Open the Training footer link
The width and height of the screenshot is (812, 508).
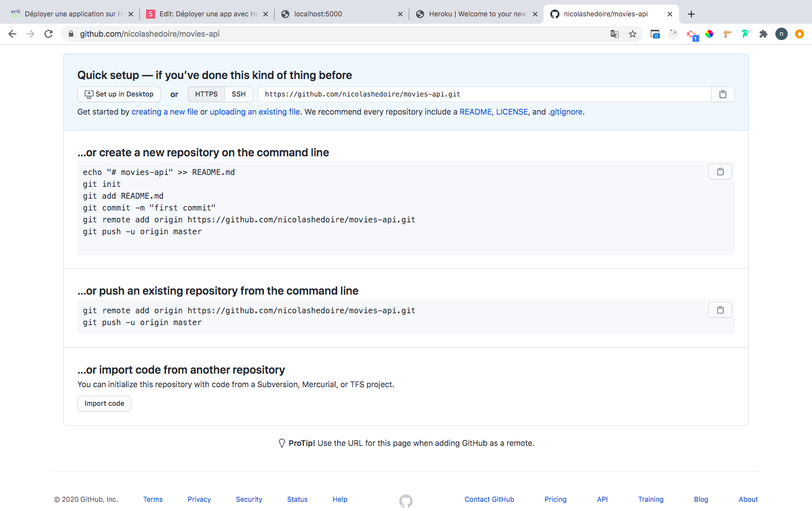[651, 500]
